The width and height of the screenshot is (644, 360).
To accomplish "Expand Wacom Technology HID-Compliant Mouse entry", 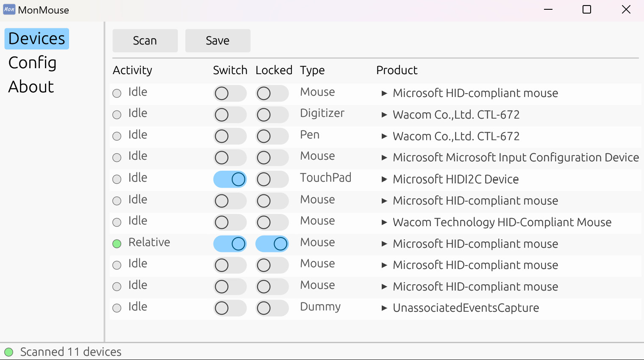I will point(384,222).
